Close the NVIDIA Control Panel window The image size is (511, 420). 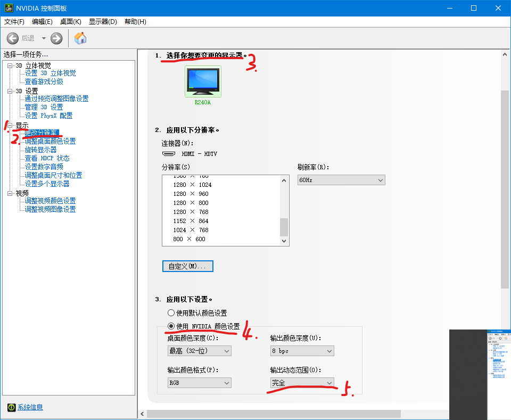coord(498,8)
